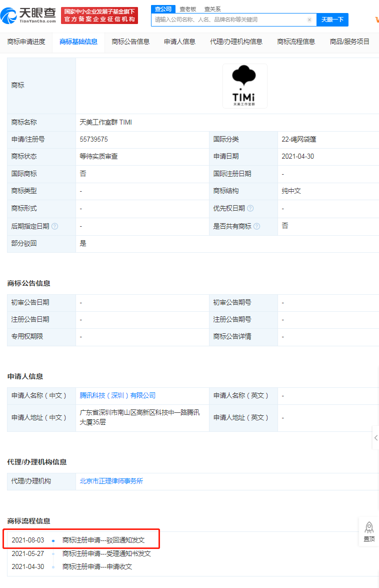Screen dimensions: 379x588
Task: Open the 申请人信息 tab
Action: pyautogui.click(x=180, y=42)
